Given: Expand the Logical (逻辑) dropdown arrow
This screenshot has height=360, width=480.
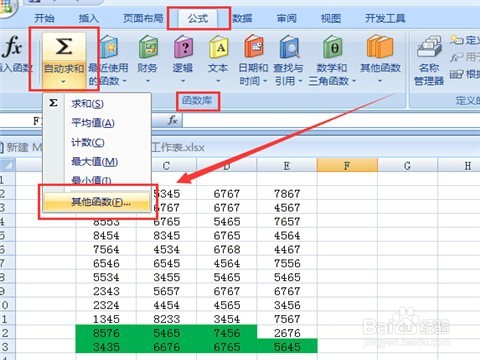Looking at the screenshot, I should click(x=183, y=81).
